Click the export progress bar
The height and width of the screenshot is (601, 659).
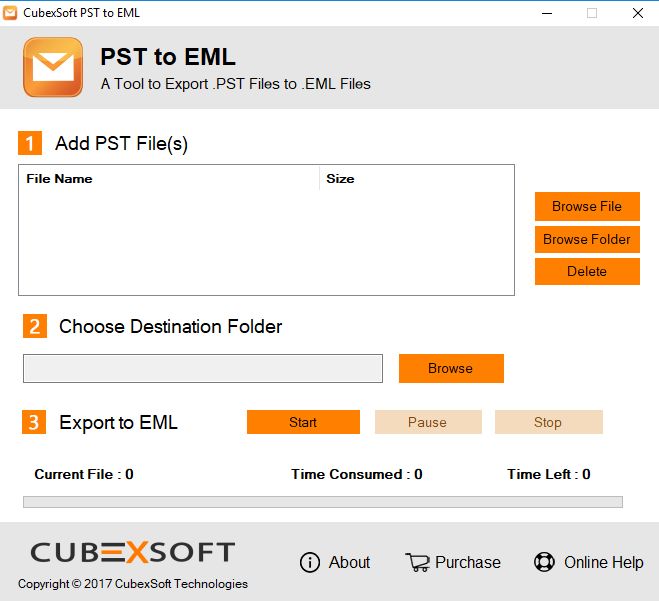tap(323, 502)
